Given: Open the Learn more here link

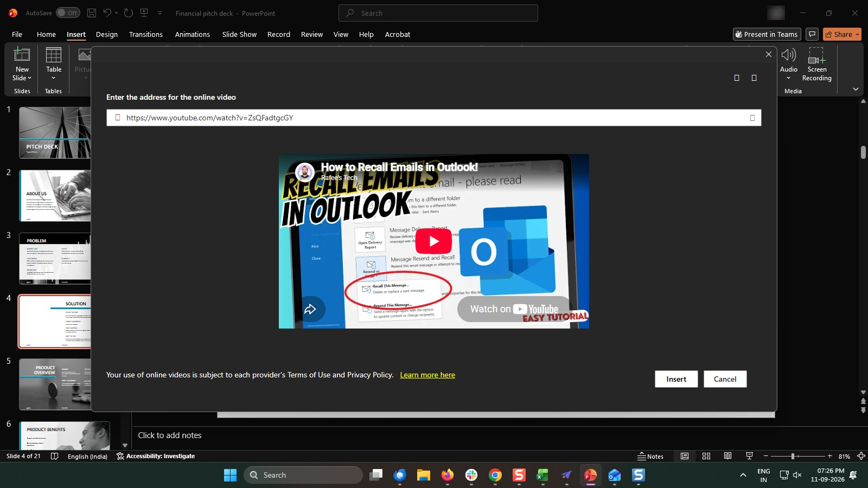Looking at the screenshot, I should pos(427,375).
